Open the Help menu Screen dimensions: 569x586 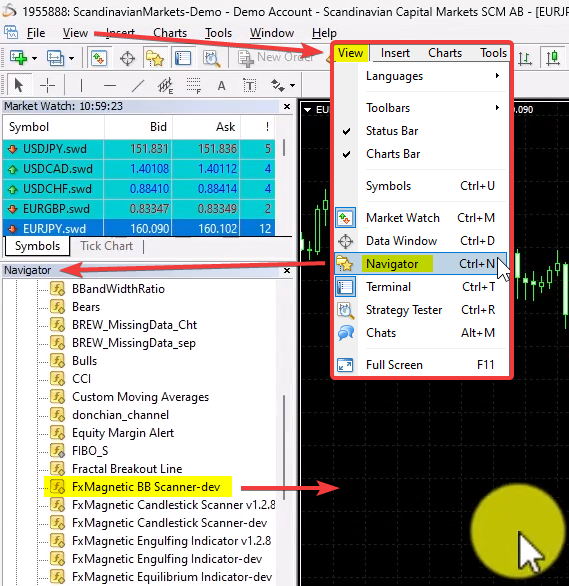[324, 33]
